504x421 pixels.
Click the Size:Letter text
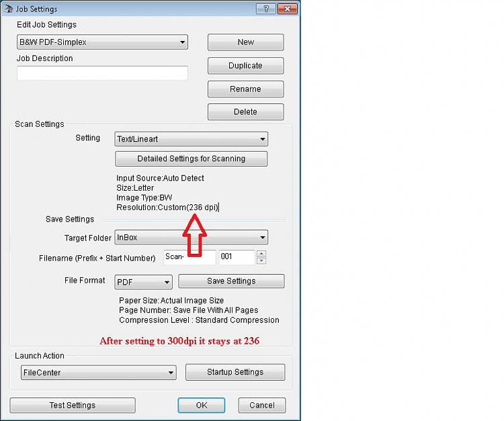[x=135, y=188]
